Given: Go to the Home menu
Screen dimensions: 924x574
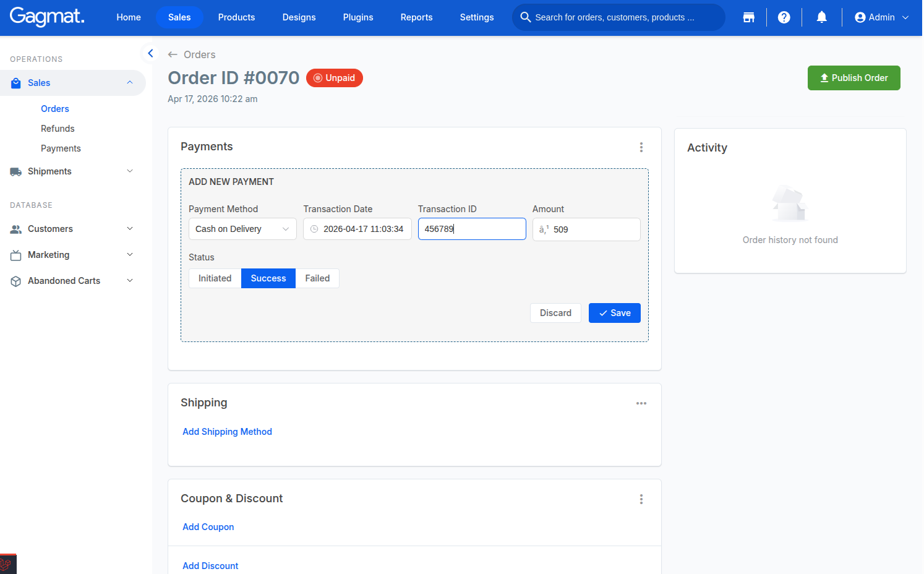Looking at the screenshot, I should [x=129, y=17].
